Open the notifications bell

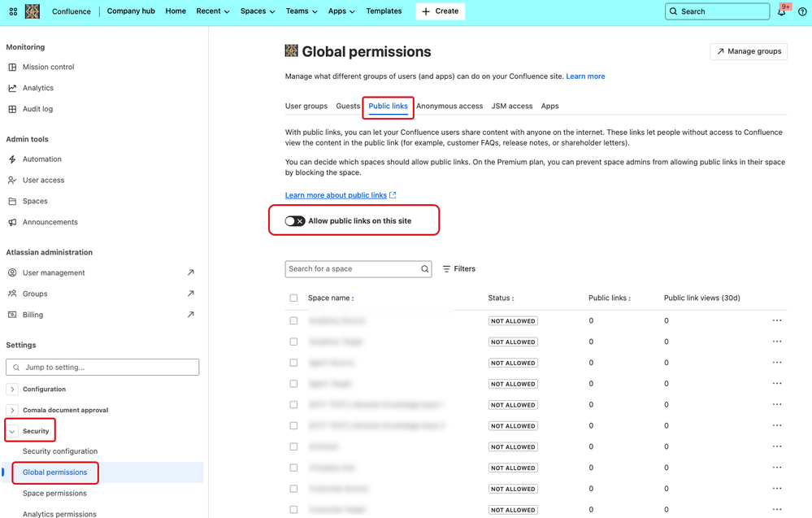click(x=781, y=11)
